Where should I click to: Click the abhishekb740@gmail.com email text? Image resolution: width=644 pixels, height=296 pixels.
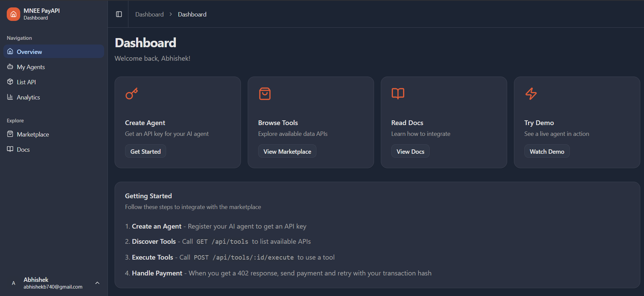coord(53,287)
